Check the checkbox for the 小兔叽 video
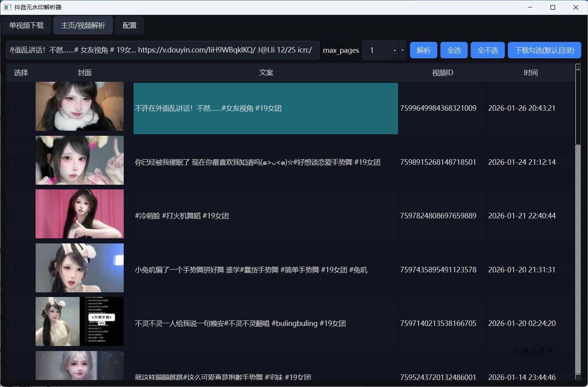Screen dimensions: 588x387 pos(12,269)
